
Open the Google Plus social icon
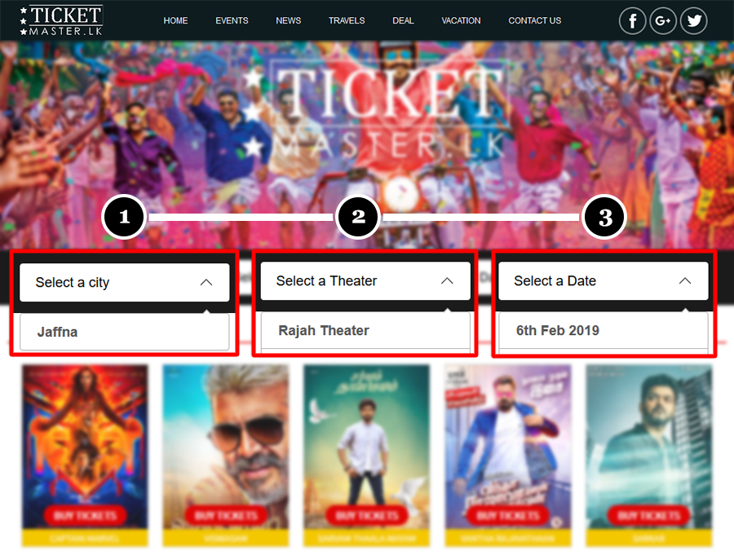pyautogui.click(x=663, y=21)
